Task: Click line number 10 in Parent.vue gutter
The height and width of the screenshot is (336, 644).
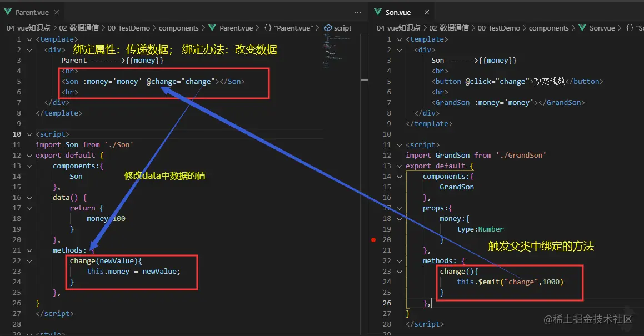Action: pyautogui.click(x=17, y=134)
